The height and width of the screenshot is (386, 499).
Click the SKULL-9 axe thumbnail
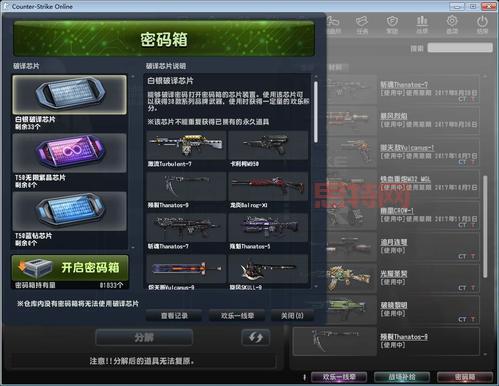pyautogui.click(x=268, y=269)
